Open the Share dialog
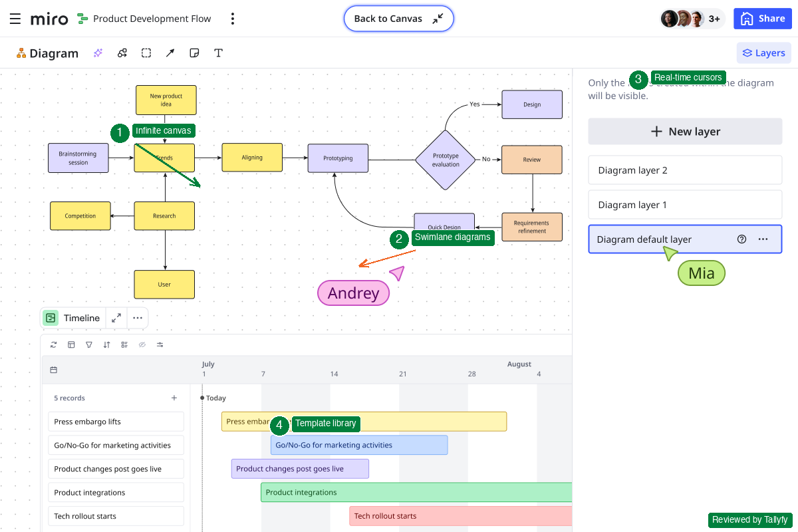Image resolution: width=798 pixels, height=532 pixels. 762,18
